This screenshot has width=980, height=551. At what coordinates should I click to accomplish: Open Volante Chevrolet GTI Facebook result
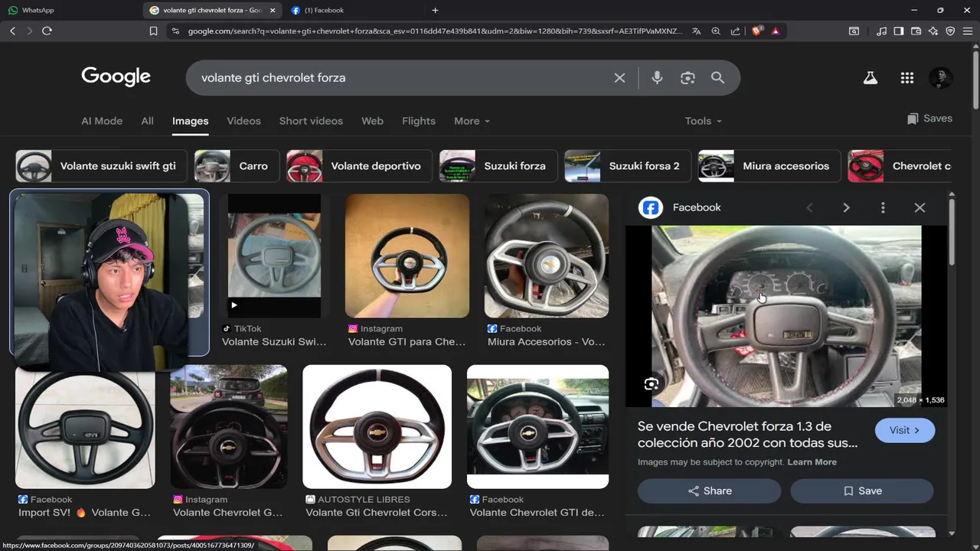(x=537, y=426)
